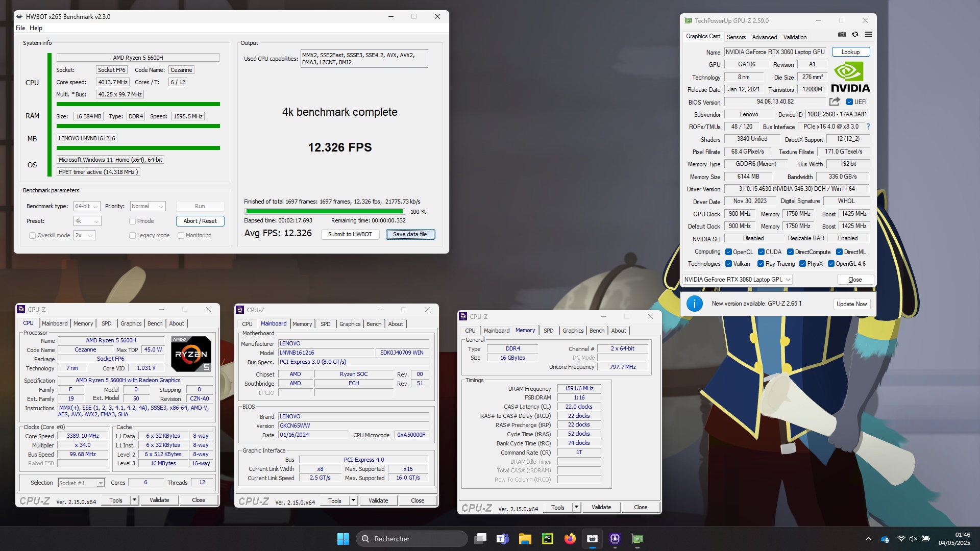Click the green CPU indicator bar
This screenshot has width=980, height=551.
[138, 104]
